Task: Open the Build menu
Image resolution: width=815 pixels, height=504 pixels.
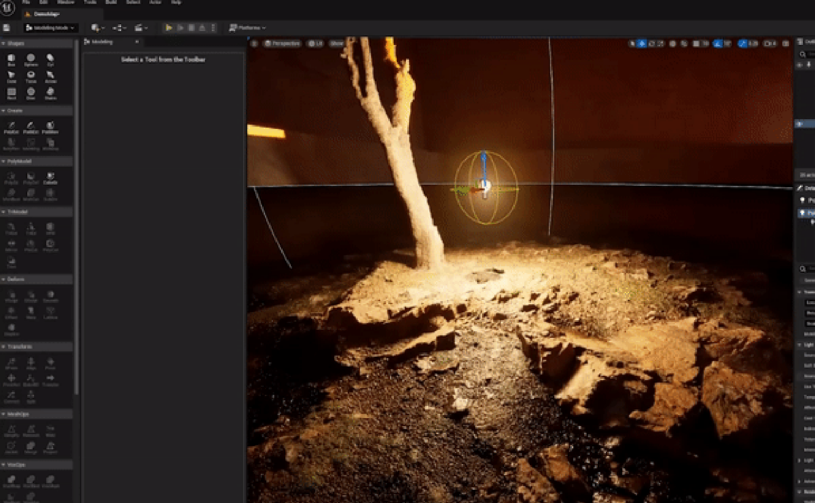Action: (x=111, y=3)
